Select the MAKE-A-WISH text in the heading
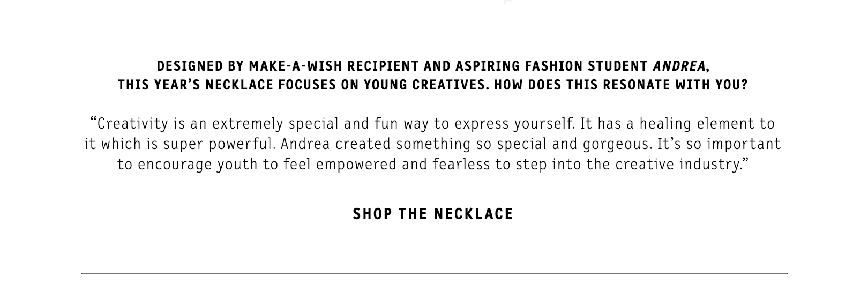The width and height of the screenshot is (868, 291). pyautogui.click(x=297, y=66)
